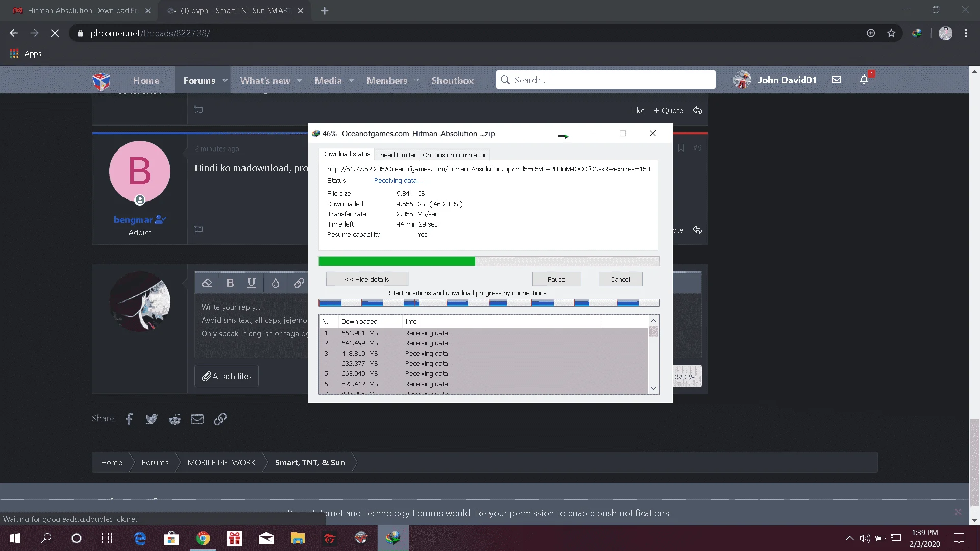This screenshot has width=980, height=551.
Task: Expand Media dropdown arrow
Action: click(x=351, y=81)
